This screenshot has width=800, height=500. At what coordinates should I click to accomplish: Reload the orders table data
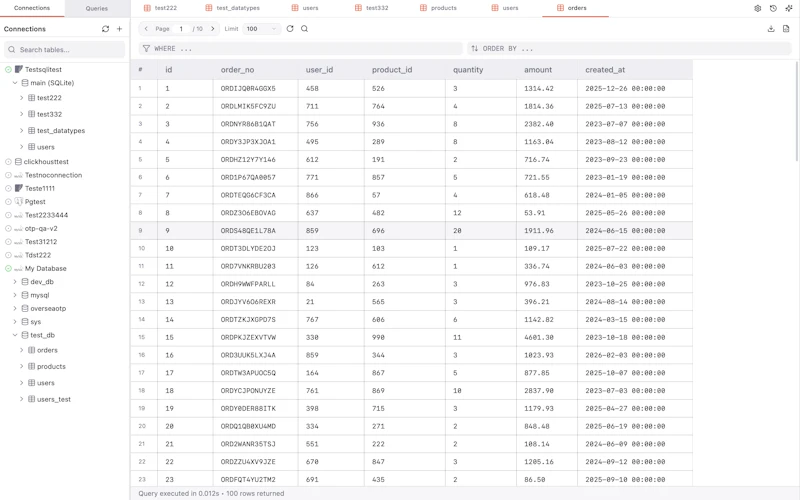coord(290,29)
